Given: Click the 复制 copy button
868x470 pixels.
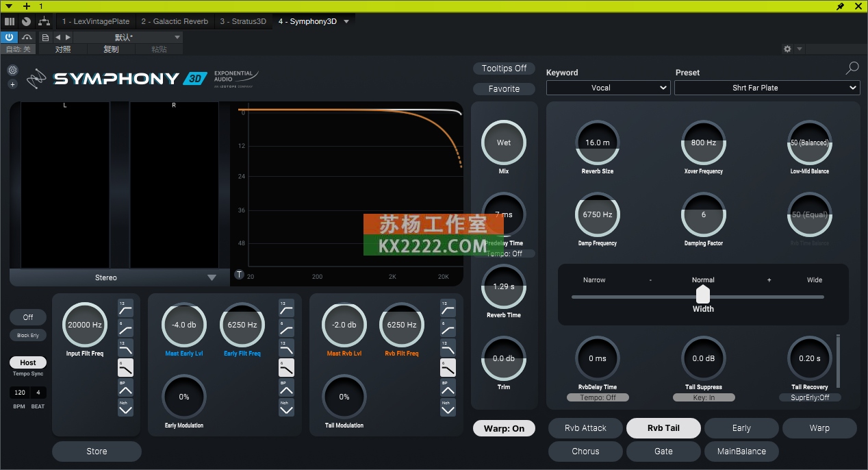Looking at the screenshot, I should [111, 49].
